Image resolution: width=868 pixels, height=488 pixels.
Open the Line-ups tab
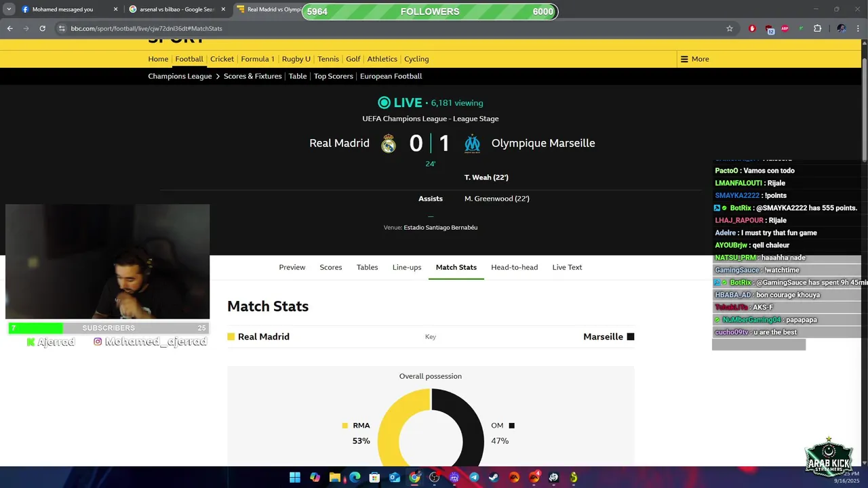407,267
